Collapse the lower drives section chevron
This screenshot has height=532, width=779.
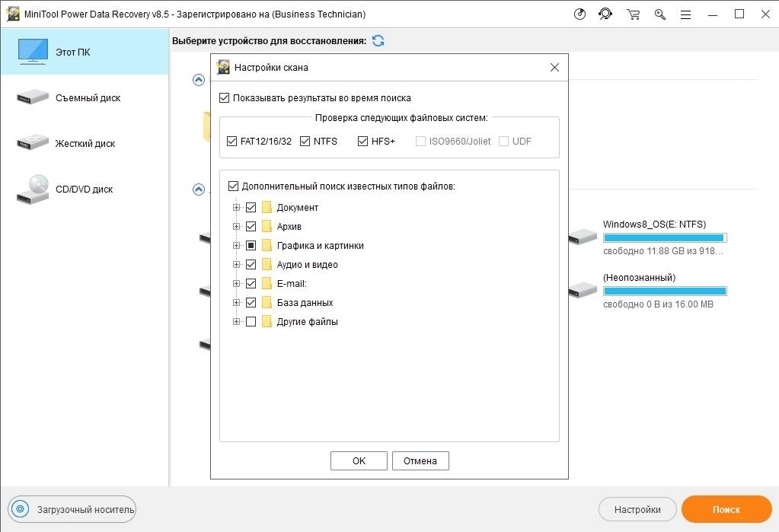point(199,190)
